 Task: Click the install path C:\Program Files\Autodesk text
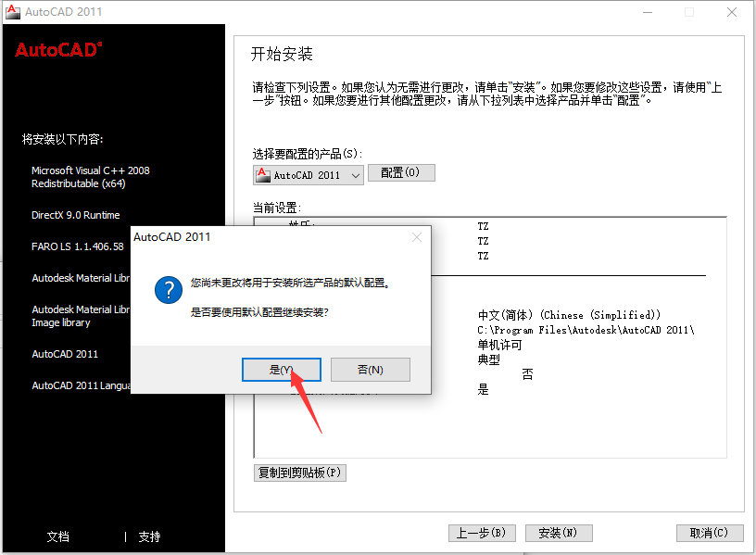coord(586,330)
